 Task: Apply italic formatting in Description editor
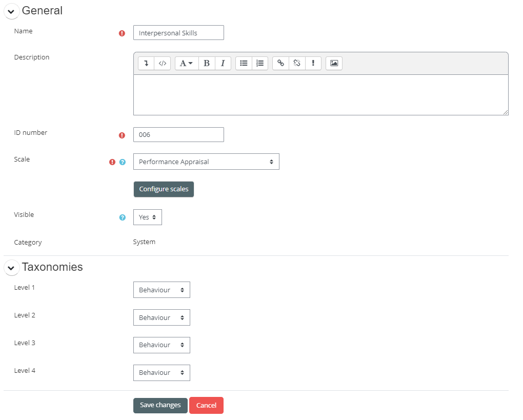(x=223, y=63)
